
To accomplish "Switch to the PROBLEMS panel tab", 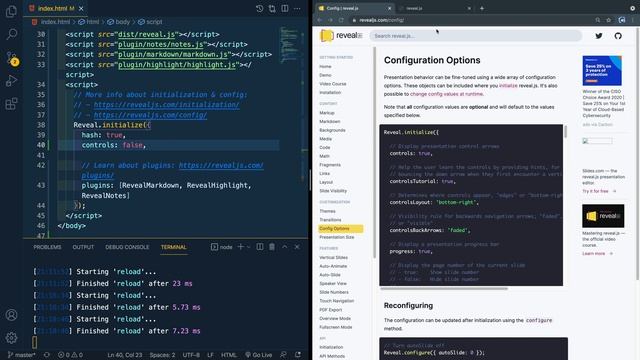I will [47, 247].
